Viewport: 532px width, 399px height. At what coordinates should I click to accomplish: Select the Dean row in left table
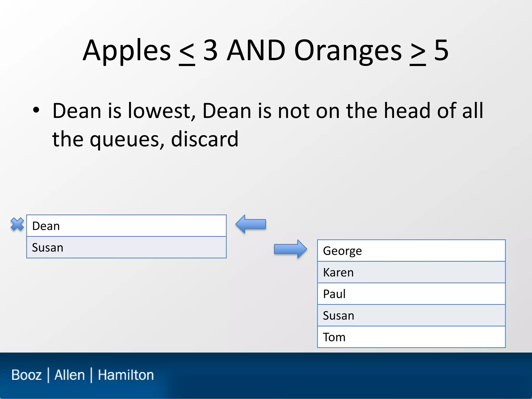(127, 226)
